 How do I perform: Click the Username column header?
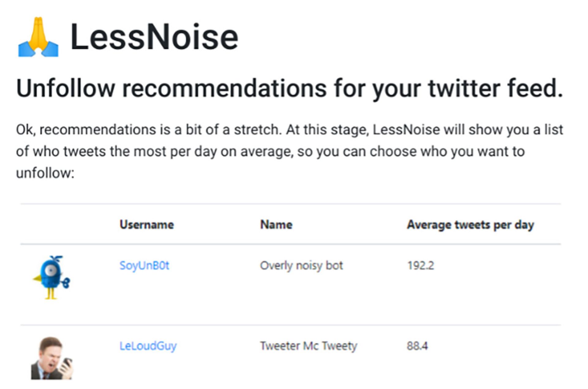pyautogui.click(x=147, y=224)
